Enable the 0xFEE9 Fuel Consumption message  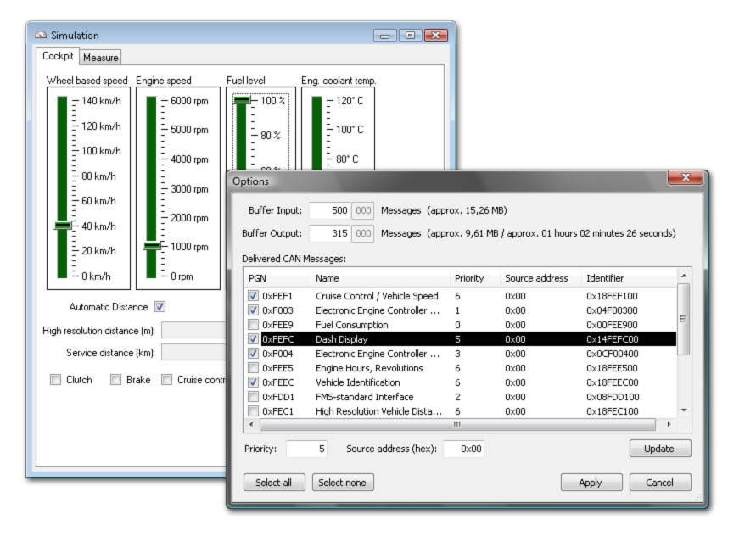click(254, 325)
